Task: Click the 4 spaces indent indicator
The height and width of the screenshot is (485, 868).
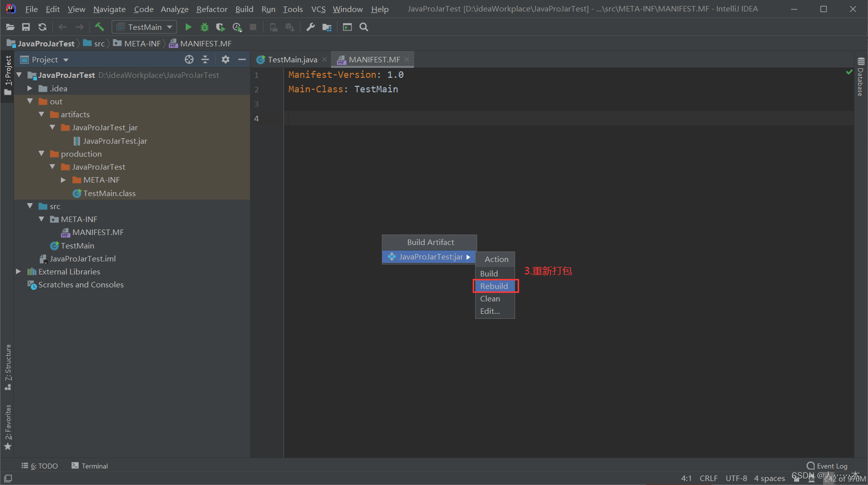Action: (769, 478)
